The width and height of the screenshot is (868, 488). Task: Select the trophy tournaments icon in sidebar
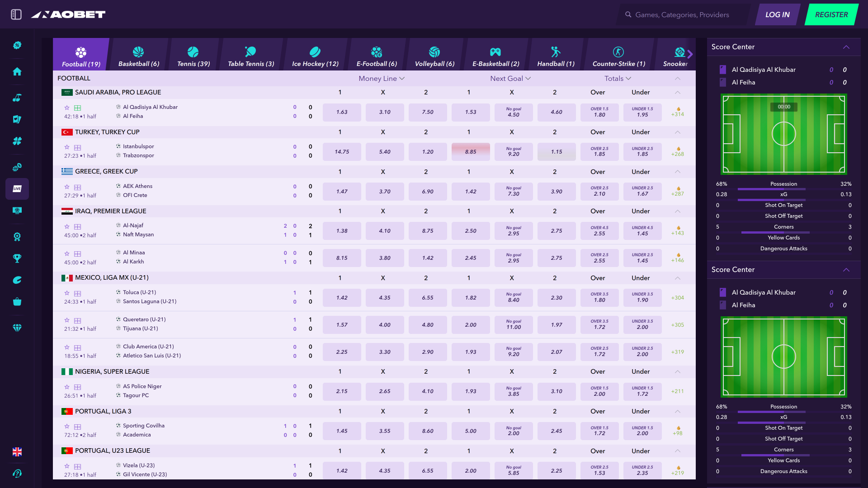coord(17,258)
